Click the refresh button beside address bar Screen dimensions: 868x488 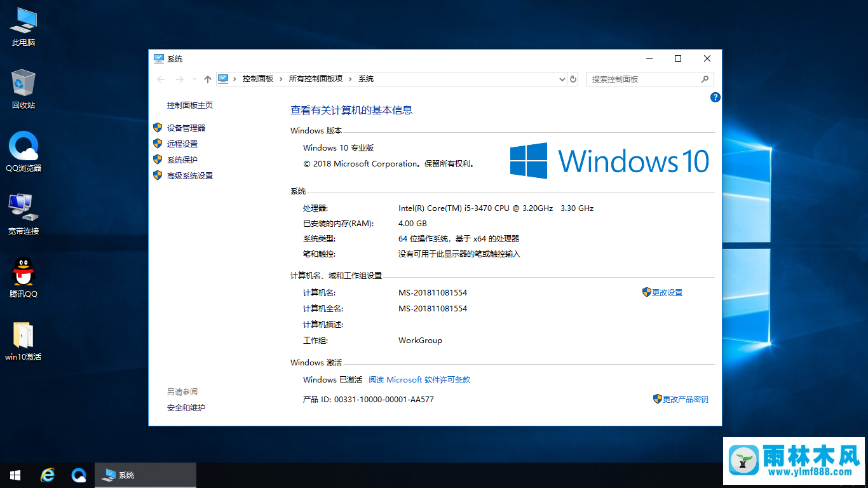click(573, 79)
